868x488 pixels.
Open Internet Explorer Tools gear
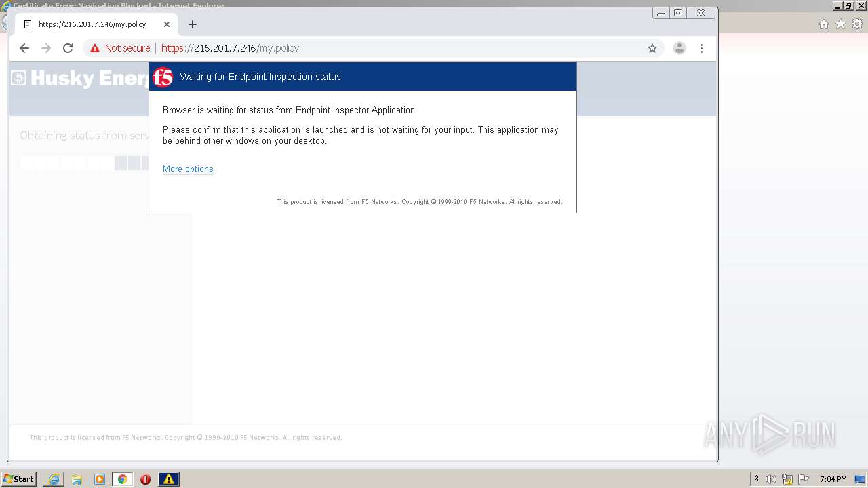click(x=857, y=24)
